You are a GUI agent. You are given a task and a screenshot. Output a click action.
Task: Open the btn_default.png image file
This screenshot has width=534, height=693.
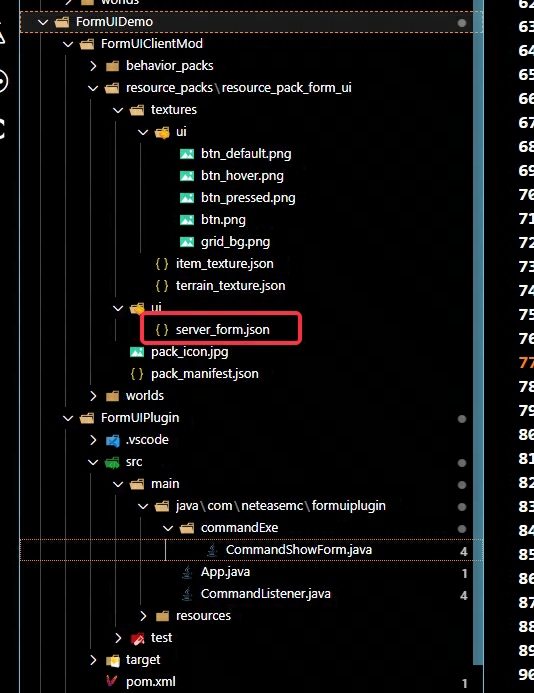click(x=246, y=154)
